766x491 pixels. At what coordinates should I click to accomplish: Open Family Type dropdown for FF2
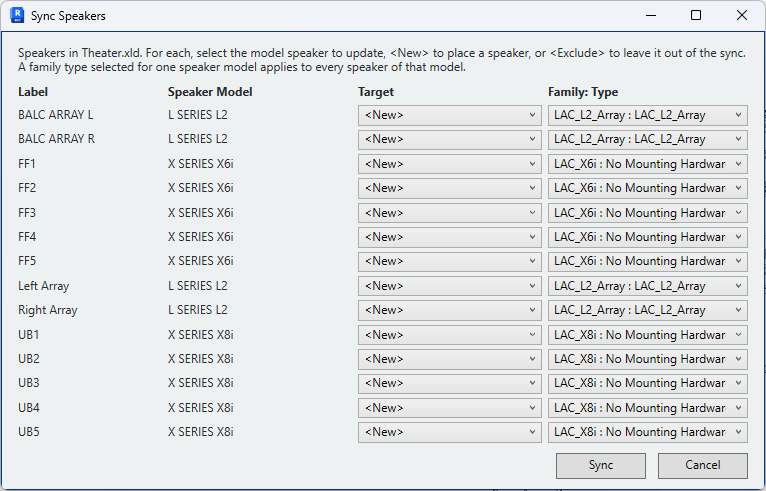648,189
